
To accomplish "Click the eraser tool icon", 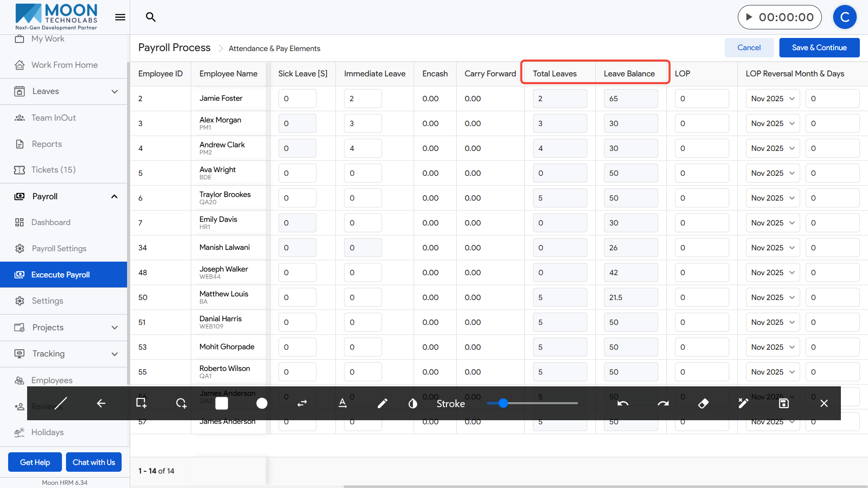I will 703,403.
